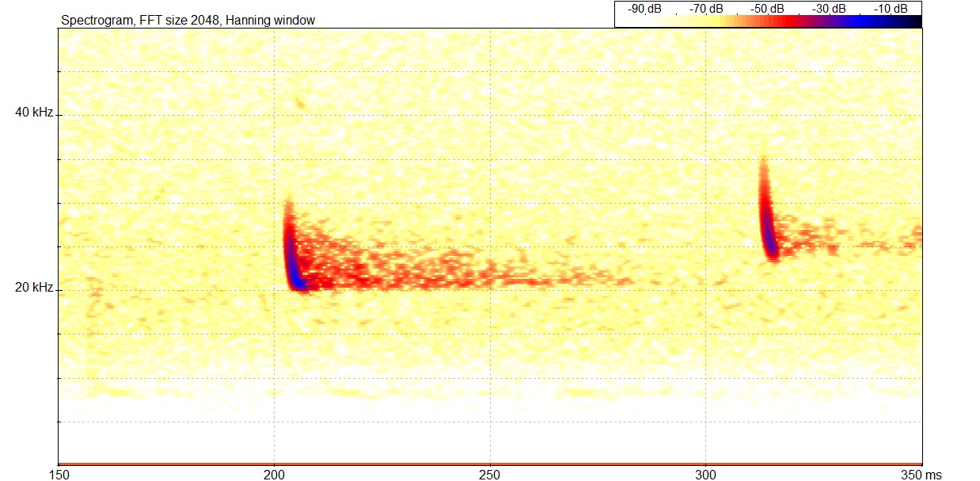Click the first bat call near 205 ms
980x481 pixels.
pos(294,254)
